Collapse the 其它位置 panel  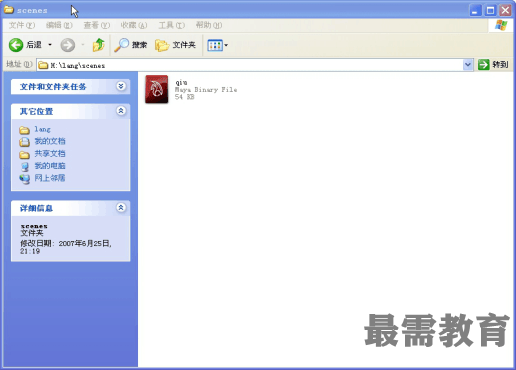(121, 111)
